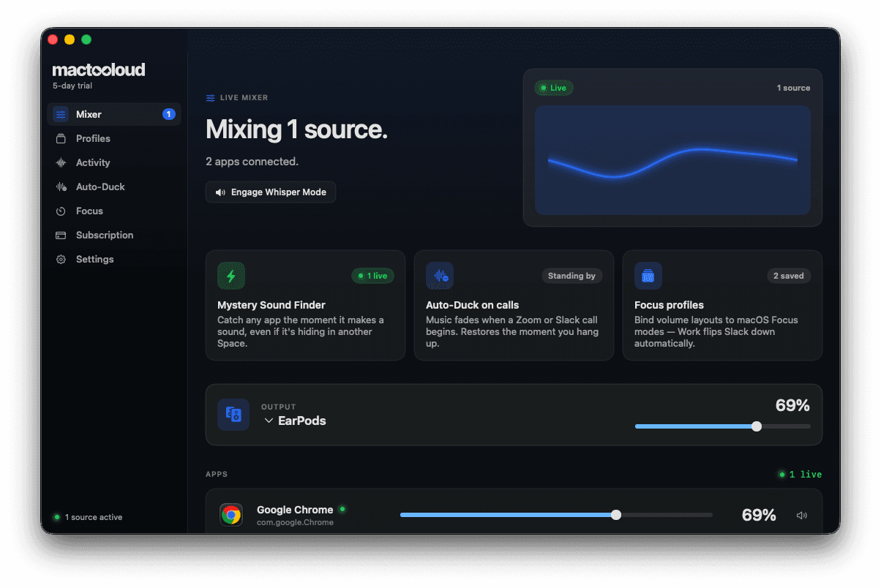881x588 pixels.
Task: Click the output device speaker icon
Action: pyautogui.click(x=233, y=415)
